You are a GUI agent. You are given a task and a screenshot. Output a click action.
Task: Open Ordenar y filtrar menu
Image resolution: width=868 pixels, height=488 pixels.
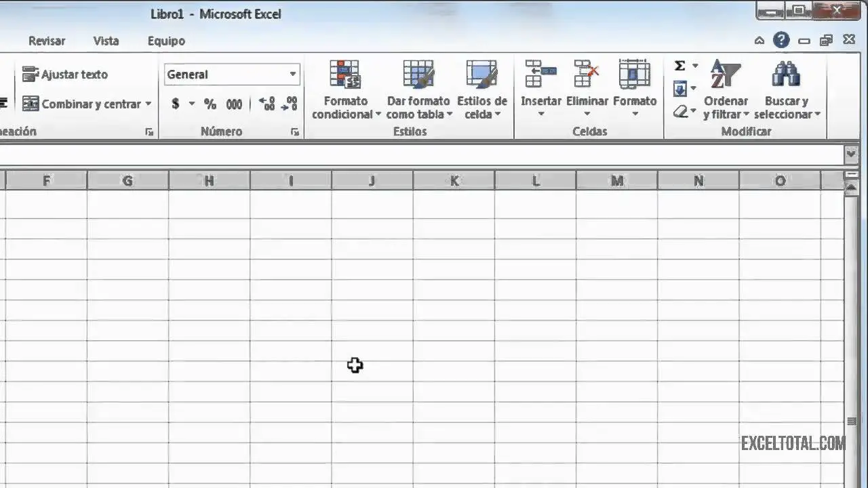pyautogui.click(x=726, y=90)
